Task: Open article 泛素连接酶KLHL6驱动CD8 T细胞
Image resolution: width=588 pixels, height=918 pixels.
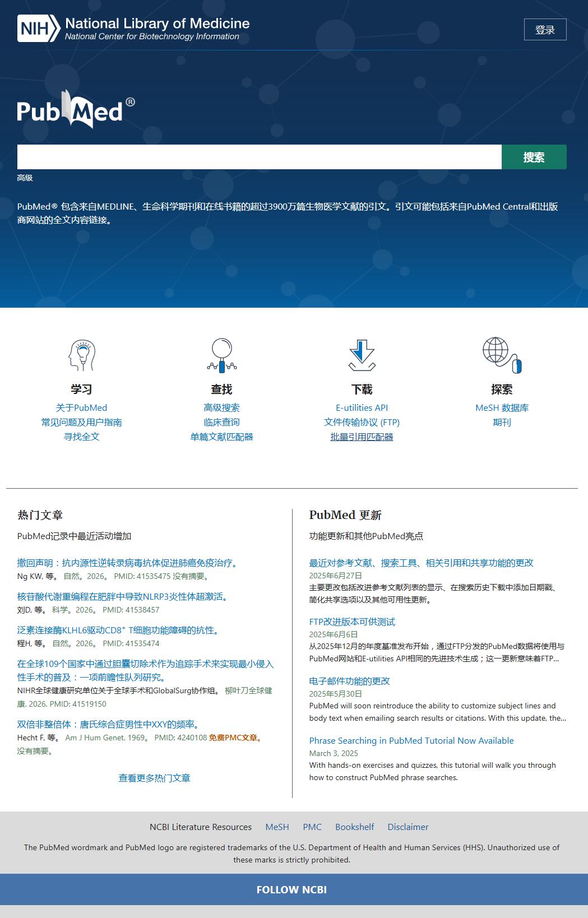Action: click(120, 630)
